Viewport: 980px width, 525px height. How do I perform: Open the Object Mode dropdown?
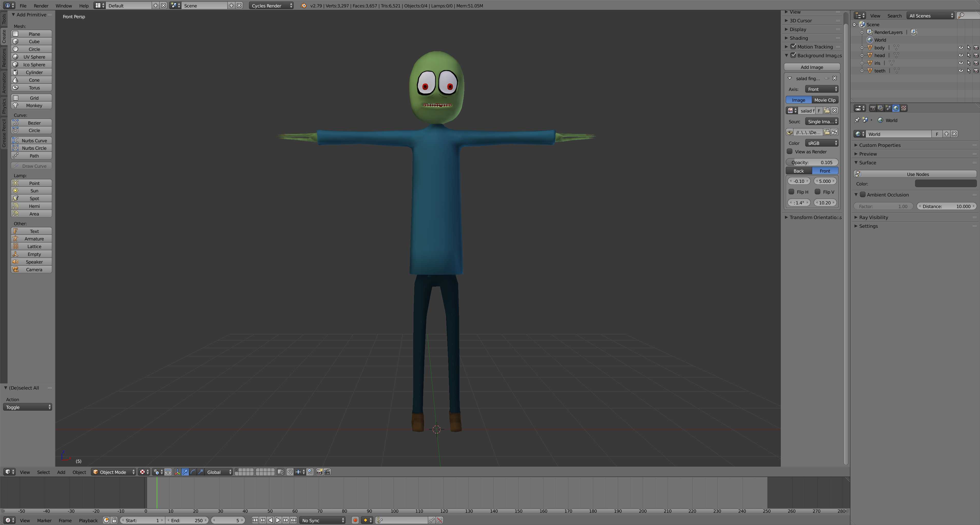click(x=113, y=472)
